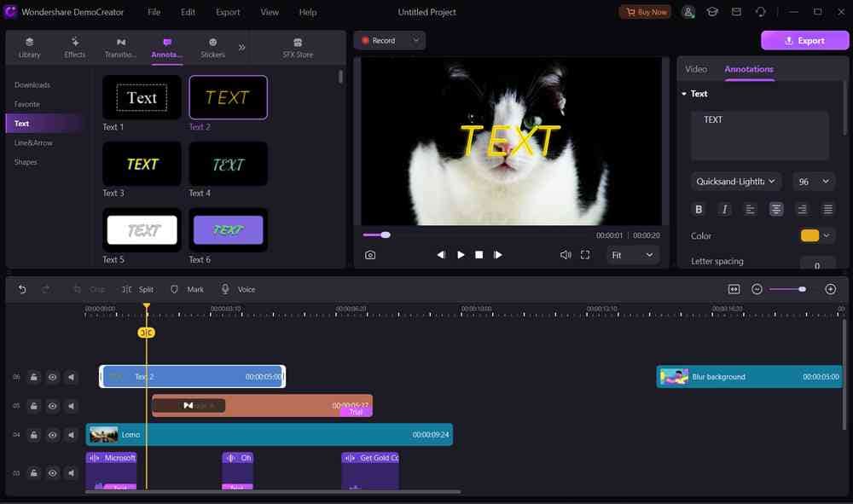Open the Fit zoom dropdown
This screenshot has width=853, height=504.
click(632, 255)
